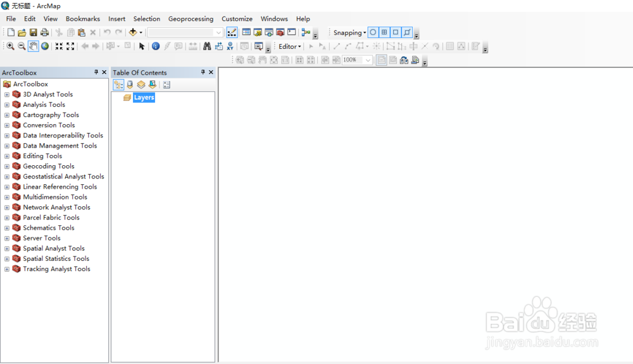633x364 pixels.
Task: Open the Find binoculars tool
Action: [x=207, y=46]
